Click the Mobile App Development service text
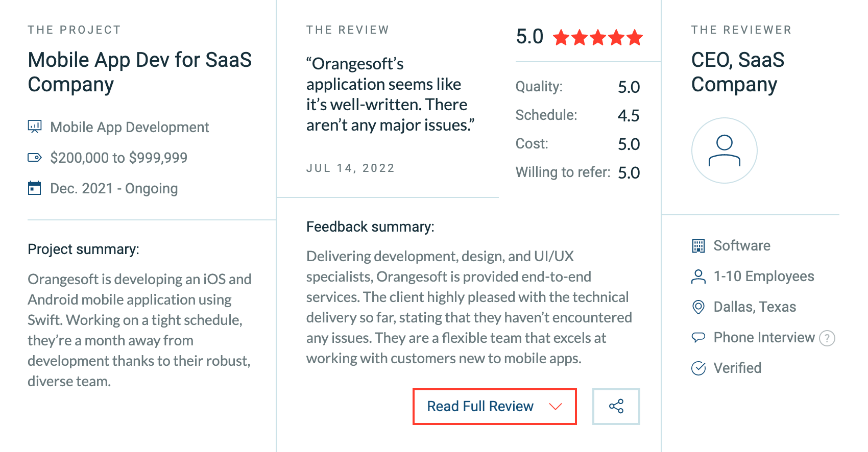The width and height of the screenshot is (868, 452). 130,127
